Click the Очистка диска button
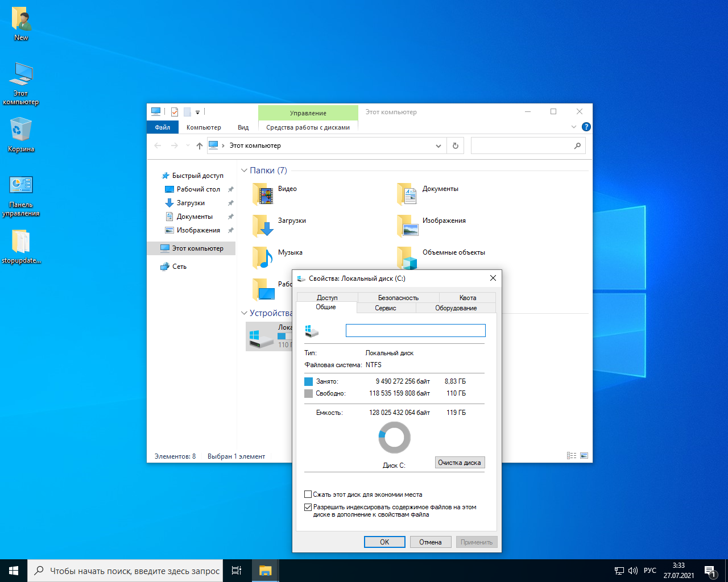The image size is (728, 582). pyautogui.click(x=460, y=463)
